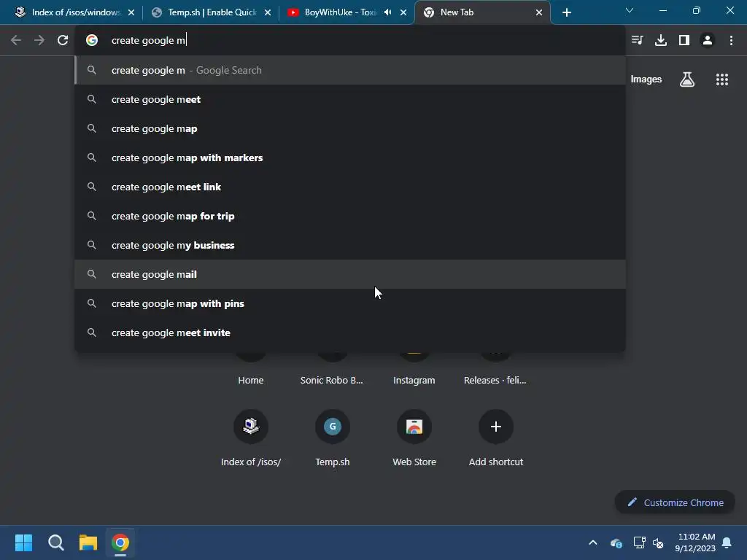Open the Search Labs flask icon
This screenshot has height=560, width=747.
687,79
